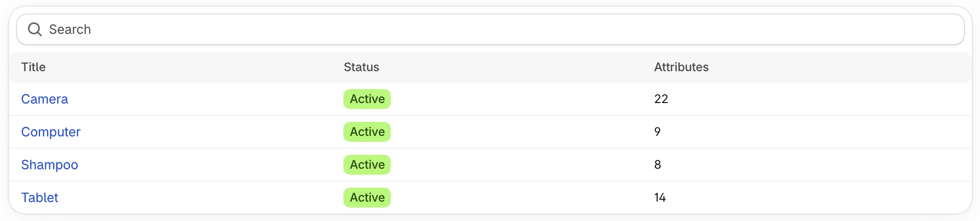Click the Active badge for Shampoo

[367, 165]
